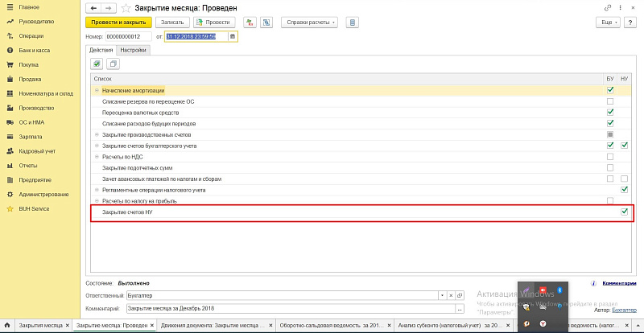644x333 pixels.
Task: Open the Справки расчеты dropdown
Action: click(x=309, y=23)
